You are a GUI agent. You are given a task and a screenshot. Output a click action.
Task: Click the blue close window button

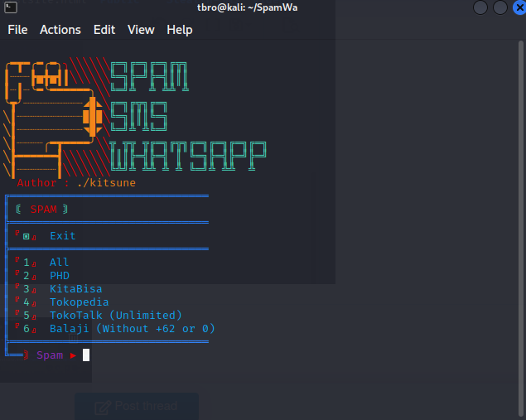[519, 7]
